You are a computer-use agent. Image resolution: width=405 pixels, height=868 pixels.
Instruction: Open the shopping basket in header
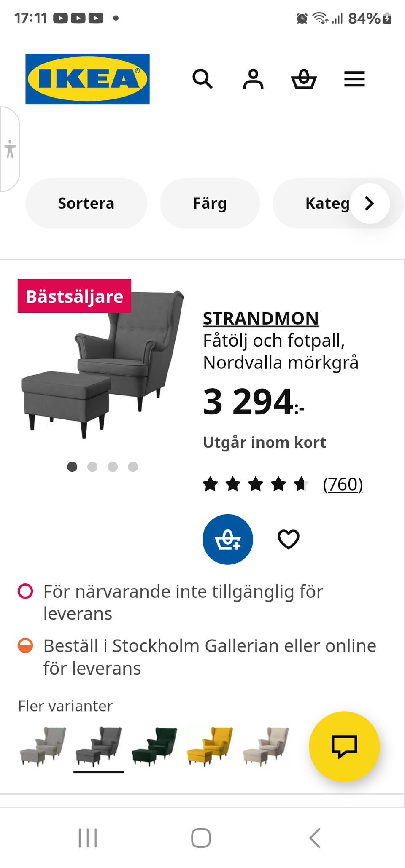click(x=304, y=79)
